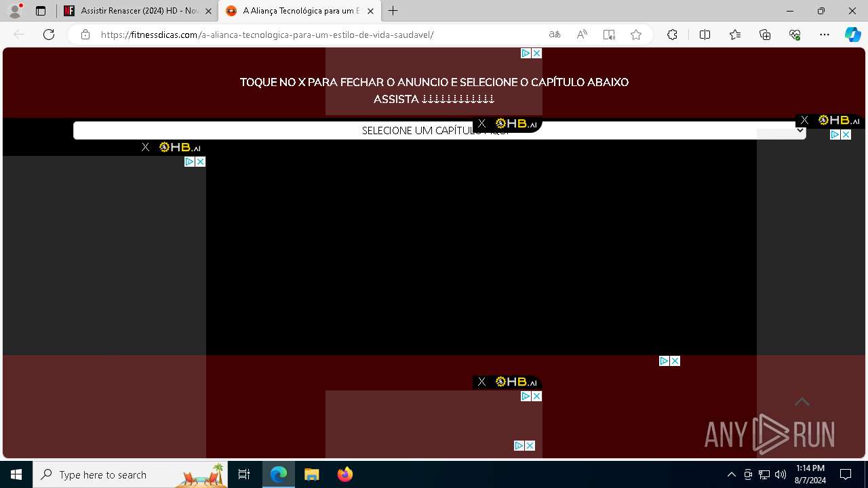868x488 pixels.
Task: Show hidden system tray icons
Action: tap(731, 474)
